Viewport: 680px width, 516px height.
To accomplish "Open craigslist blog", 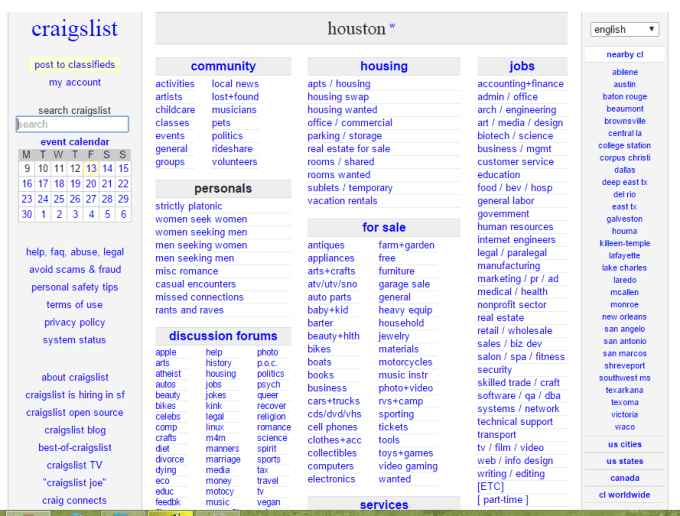I will 75,430.
